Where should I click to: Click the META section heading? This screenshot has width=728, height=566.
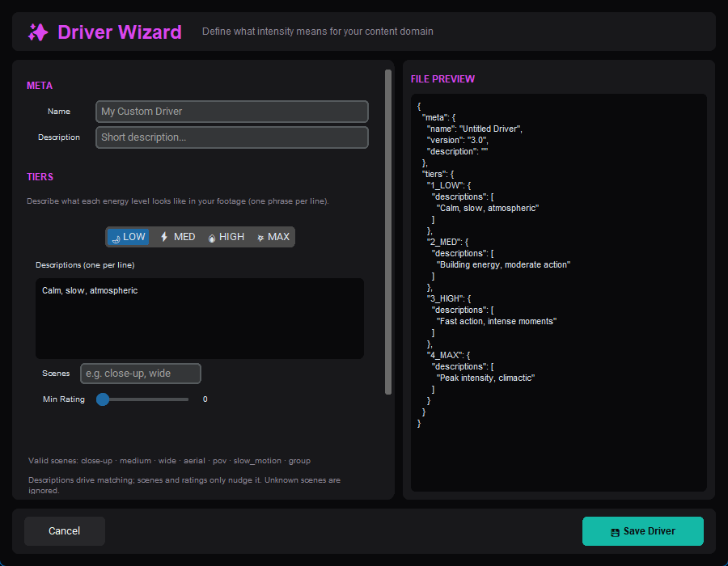[x=40, y=86]
